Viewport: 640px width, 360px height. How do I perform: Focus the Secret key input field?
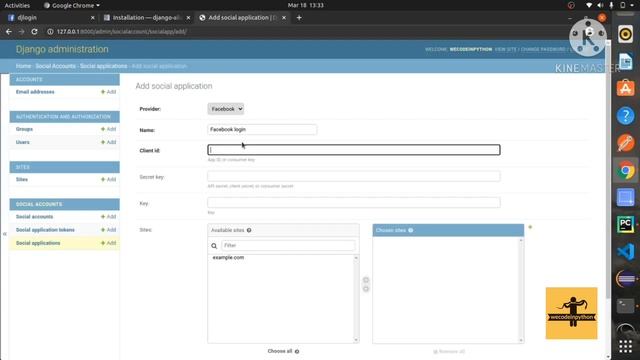[x=354, y=176]
